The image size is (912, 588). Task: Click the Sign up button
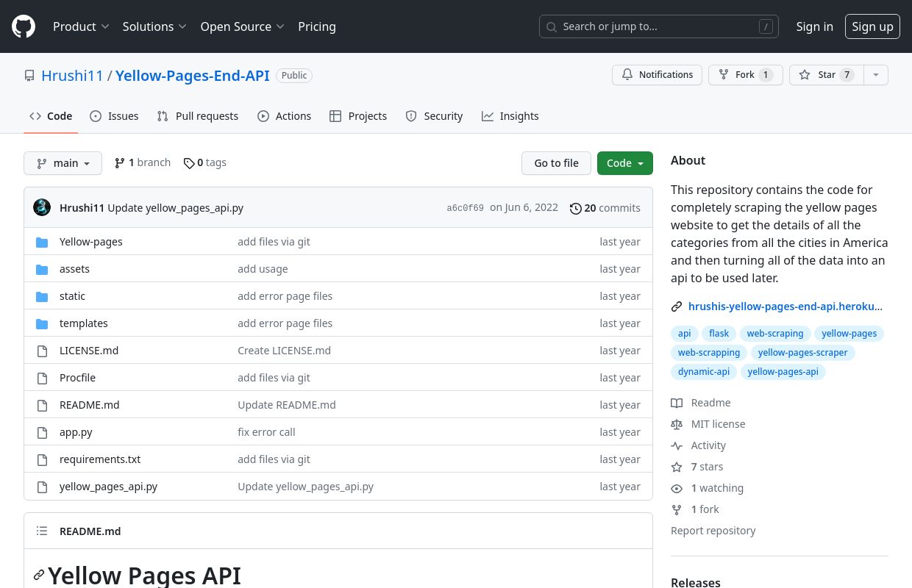coord(872,26)
